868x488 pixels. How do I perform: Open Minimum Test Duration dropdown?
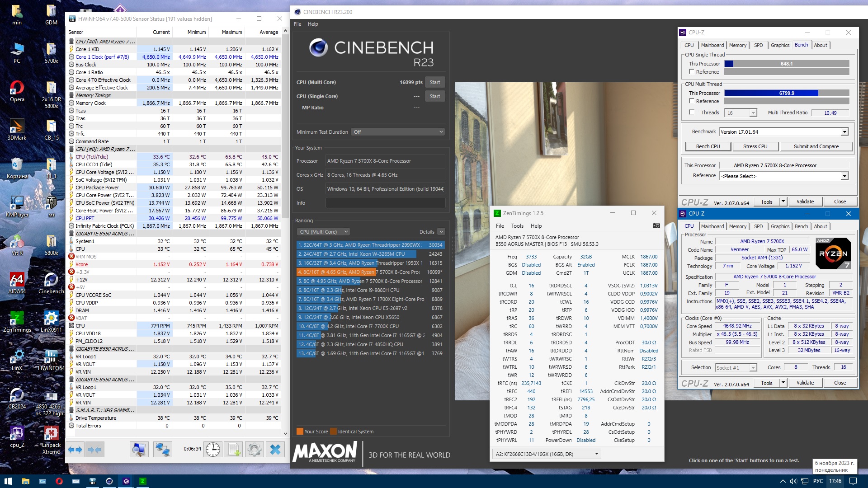(x=398, y=132)
